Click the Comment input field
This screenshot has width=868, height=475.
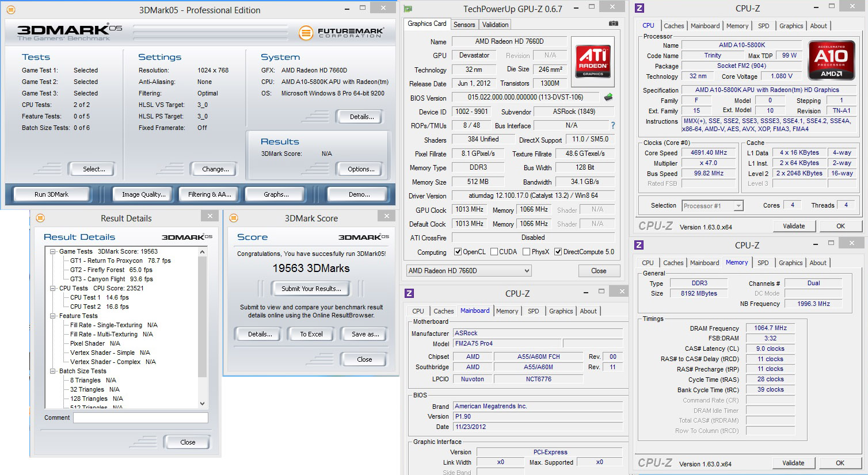(140, 418)
